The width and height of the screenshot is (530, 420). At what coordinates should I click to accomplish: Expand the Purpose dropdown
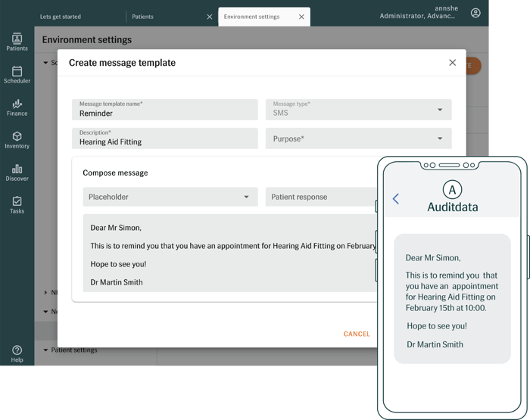pyautogui.click(x=358, y=138)
